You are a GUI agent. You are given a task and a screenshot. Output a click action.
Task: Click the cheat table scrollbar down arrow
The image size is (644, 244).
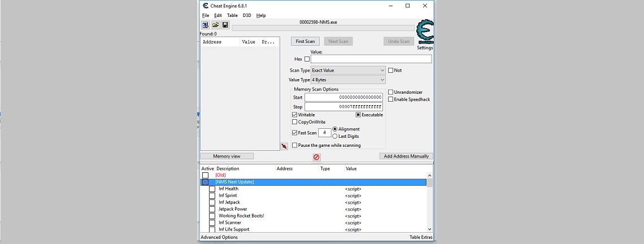pos(429,229)
